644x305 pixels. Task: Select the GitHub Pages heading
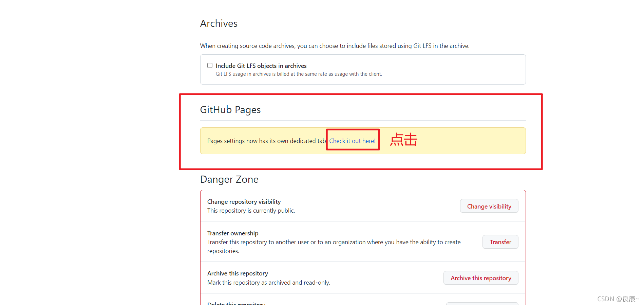point(230,110)
